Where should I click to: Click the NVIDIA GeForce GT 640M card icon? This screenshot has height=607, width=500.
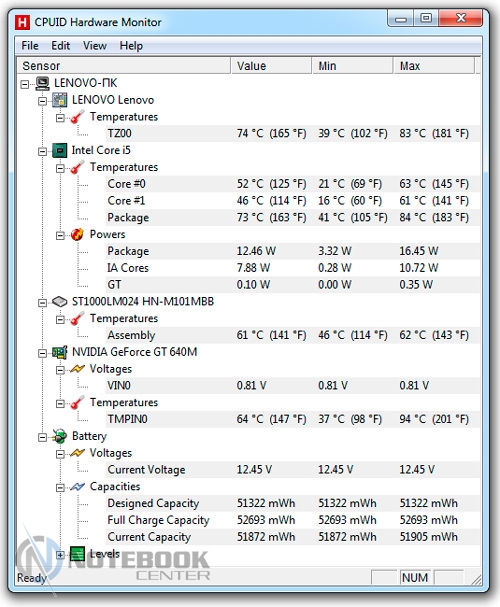(x=60, y=352)
